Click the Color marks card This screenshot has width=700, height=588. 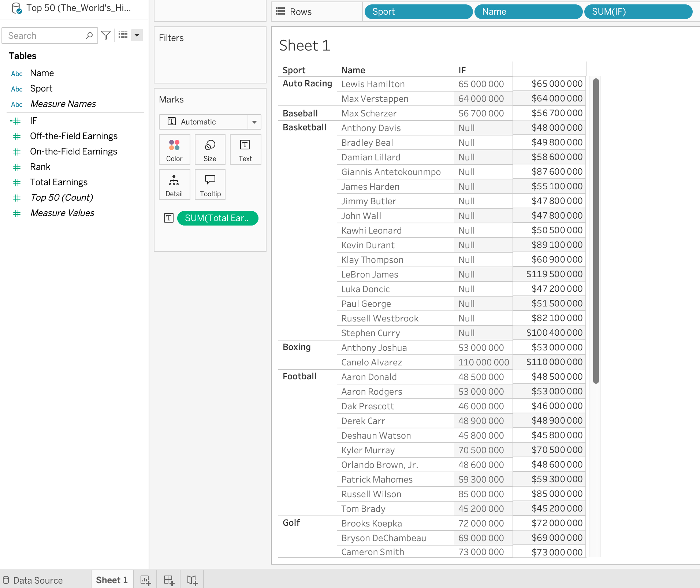[174, 149]
